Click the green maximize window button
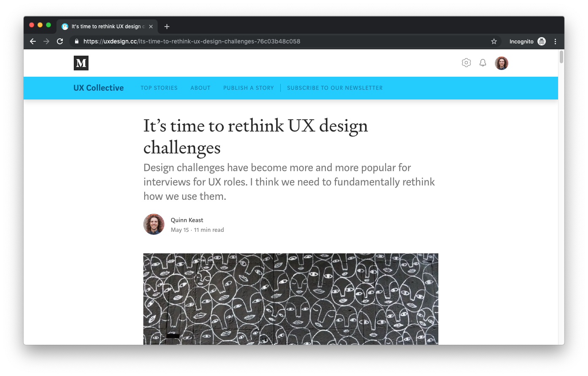The width and height of the screenshot is (588, 376). pos(48,25)
